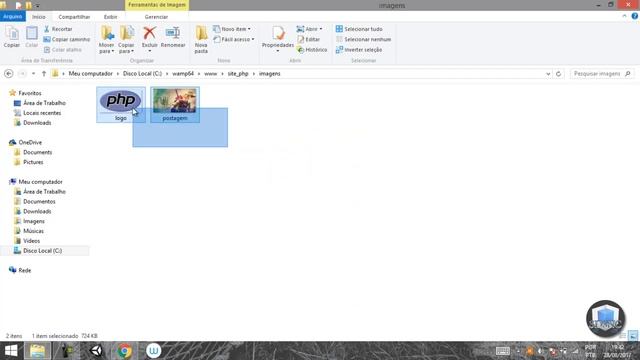Open File Explorer taskbar icon
Image resolution: width=640 pixels, height=360 pixels.
(x=37, y=351)
